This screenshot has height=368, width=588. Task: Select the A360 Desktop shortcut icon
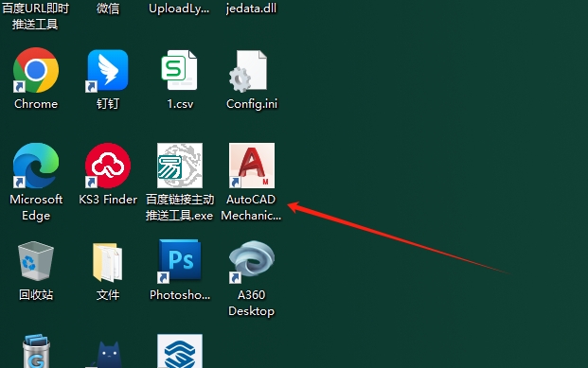tap(252, 261)
